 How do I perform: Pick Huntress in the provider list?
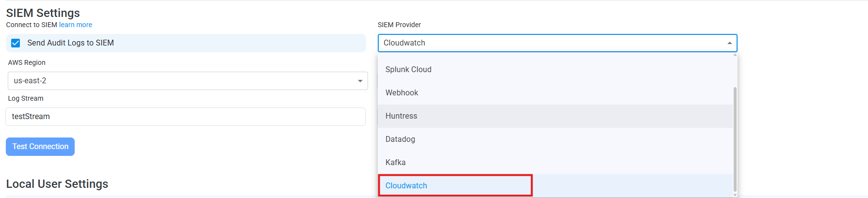click(555, 116)
